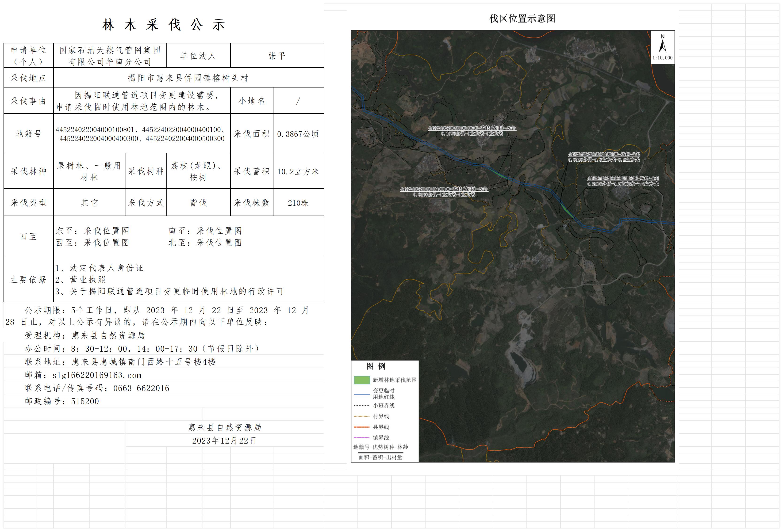The height and width of the screenshot is (532, 783).
Task: Click the dotted 小班界线 legend symbol
Action: pyautogui.click(x=362, y=405)
